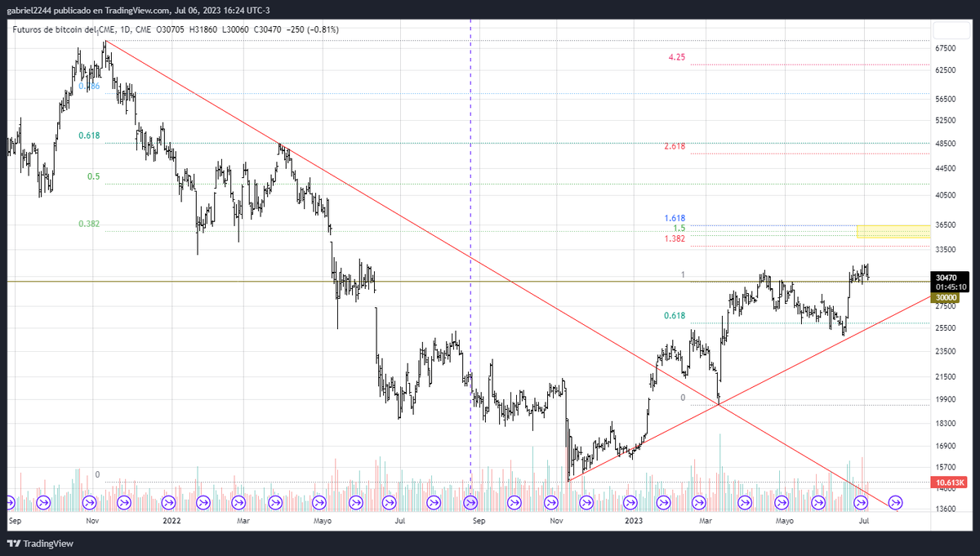This screenshot has width=980, height=556.
Task: Click the yellow highlighted target zone rectangle
Action: click(893, 232)
